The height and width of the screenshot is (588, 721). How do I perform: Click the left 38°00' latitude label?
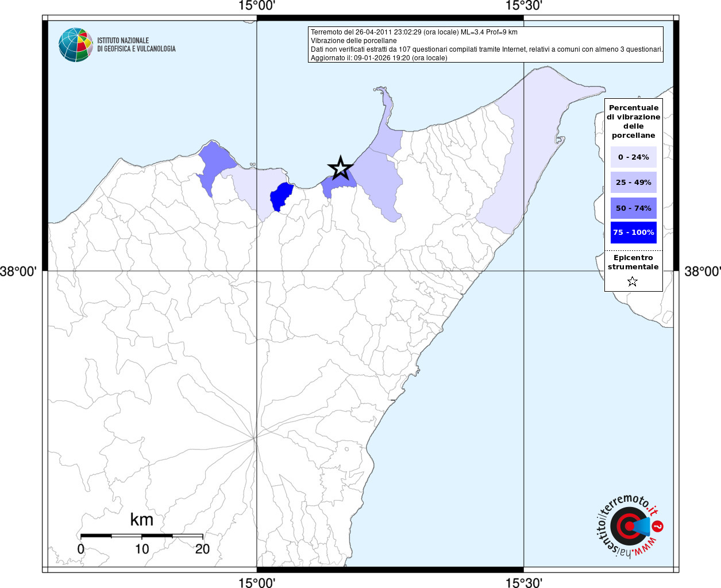pyautogui.click(x=18, y=271)
